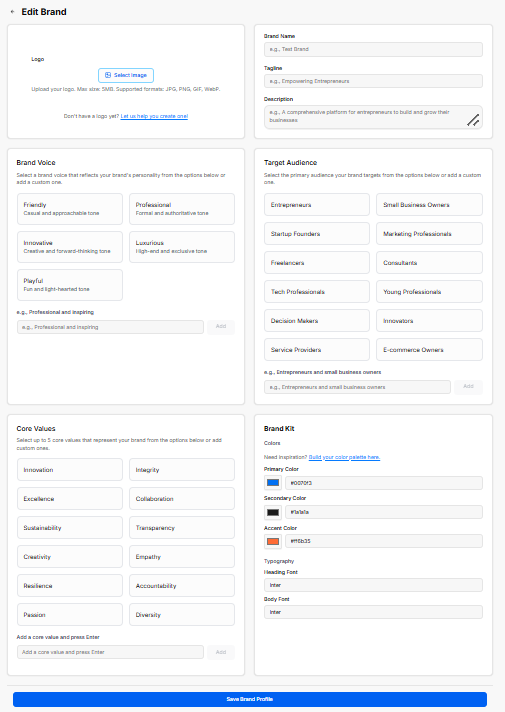Focus the Brand Name input field

pos(373,49)
